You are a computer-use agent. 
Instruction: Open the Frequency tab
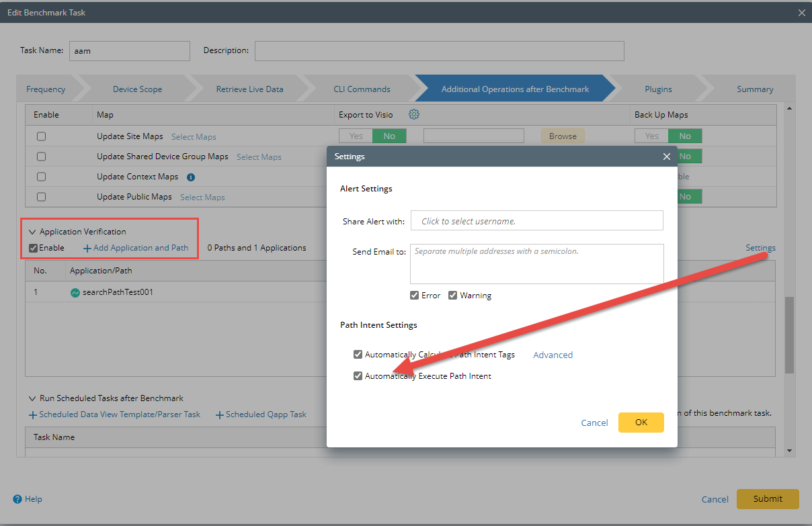(46, 88)
